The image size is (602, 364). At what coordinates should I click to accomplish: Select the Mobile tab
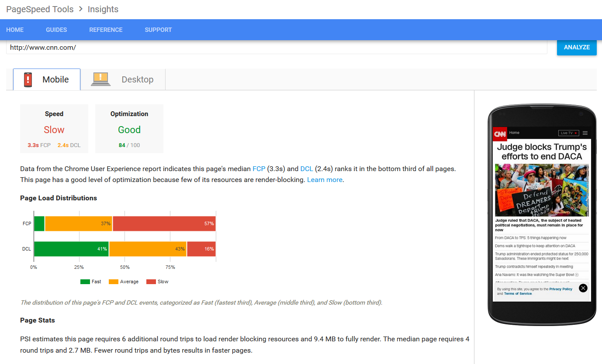(55, 79)
